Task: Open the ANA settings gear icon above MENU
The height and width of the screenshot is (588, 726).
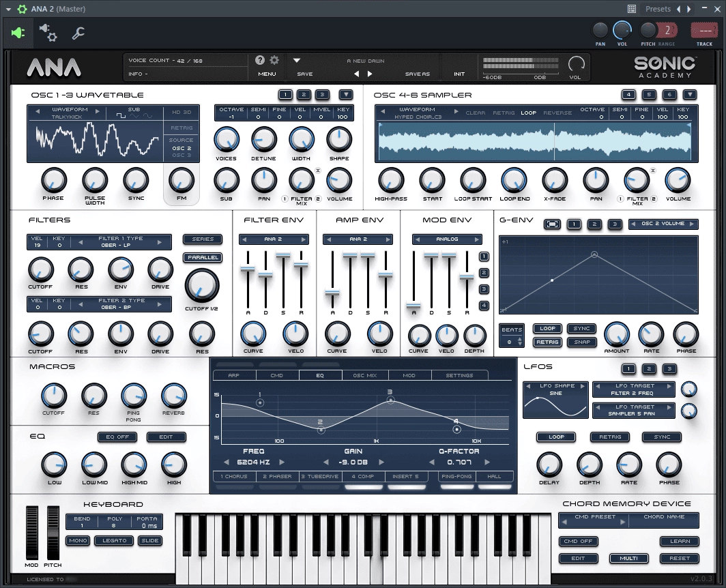Action: coord(274,60)
